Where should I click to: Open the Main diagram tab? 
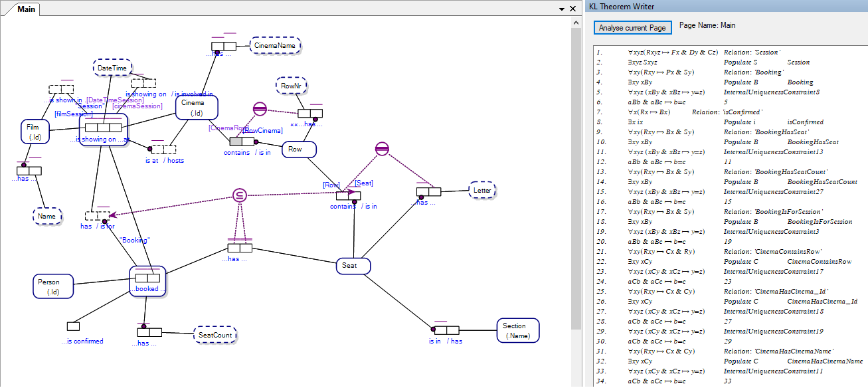click(x=27, y=9)
